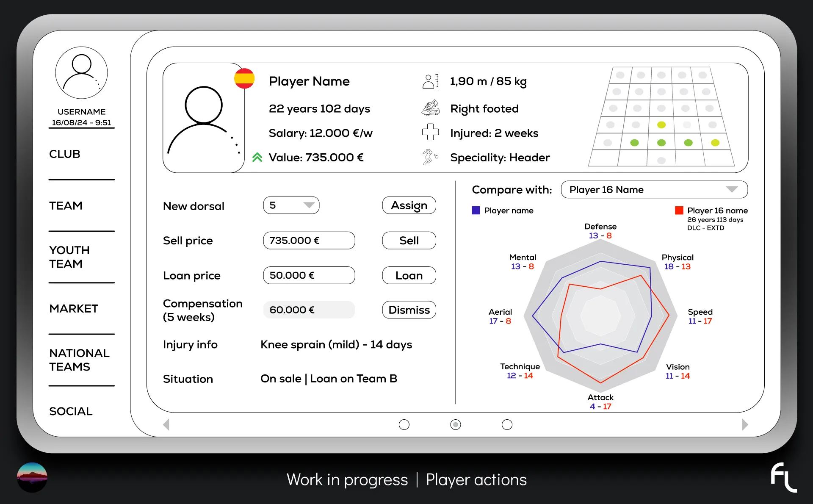Click the Player Name heading
Screen dimensions: 813x504
click(309, 81)
